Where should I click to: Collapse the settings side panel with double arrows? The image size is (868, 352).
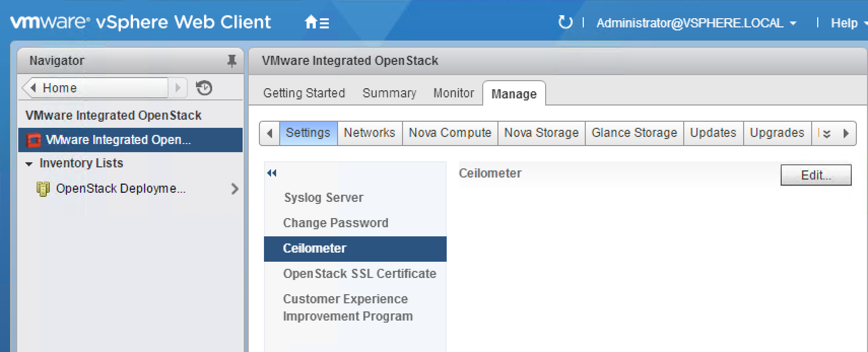click(x=272, y=173)
